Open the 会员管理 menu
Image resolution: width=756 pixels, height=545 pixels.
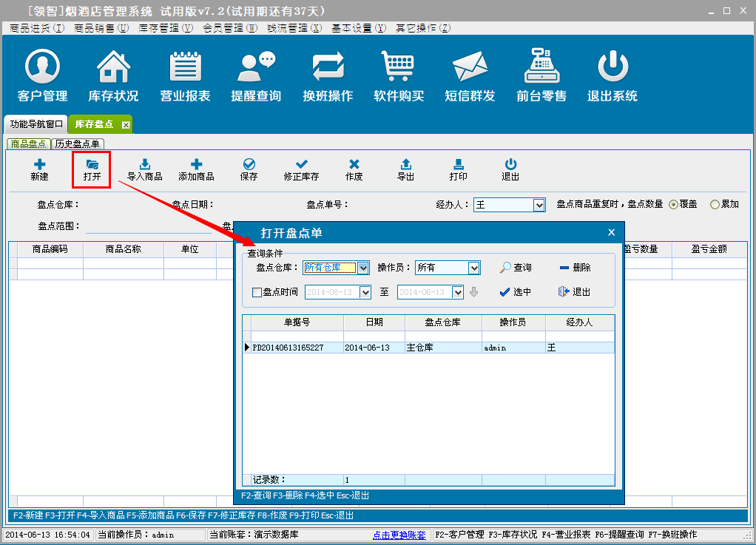pos(230,28)
